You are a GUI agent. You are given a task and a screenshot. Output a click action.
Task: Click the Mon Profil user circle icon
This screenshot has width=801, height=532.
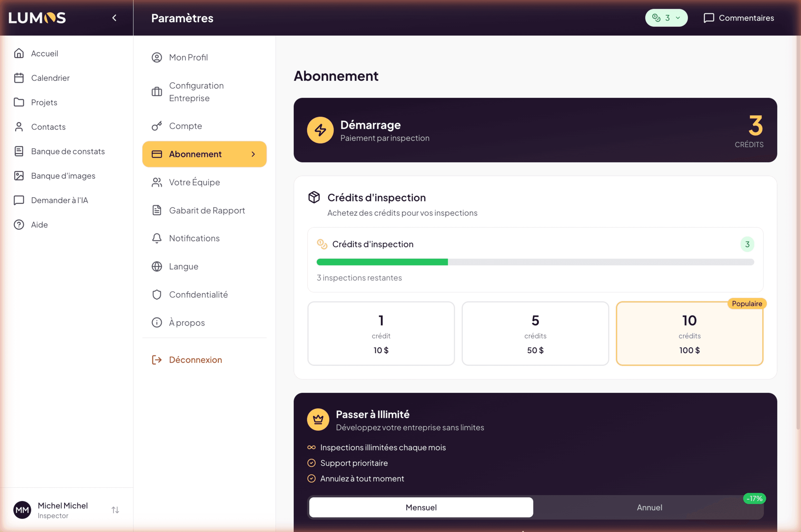pyautogui.click(x=157, y=57)
